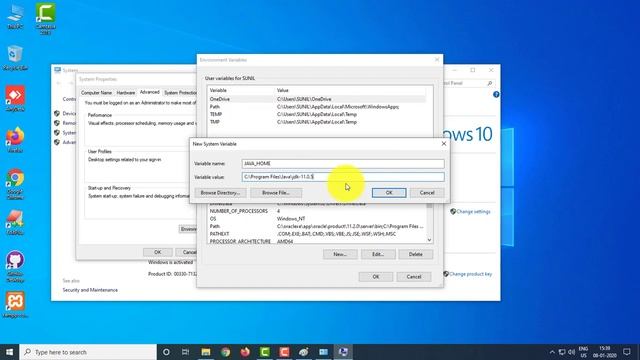Switch to Hardware tab in System Properties
Viewport: 640px width, 360px height.
pyautogui.click(x=126, y=93)
